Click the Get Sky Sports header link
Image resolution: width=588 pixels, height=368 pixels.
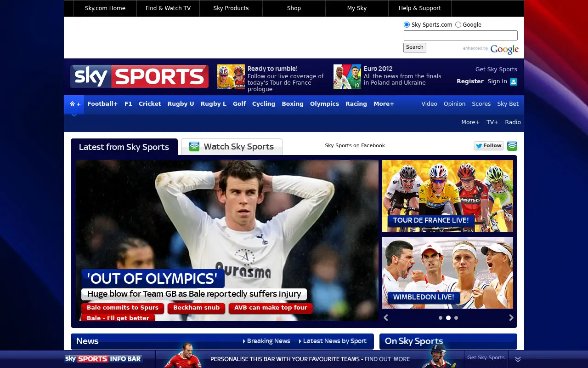click(496, 69)
